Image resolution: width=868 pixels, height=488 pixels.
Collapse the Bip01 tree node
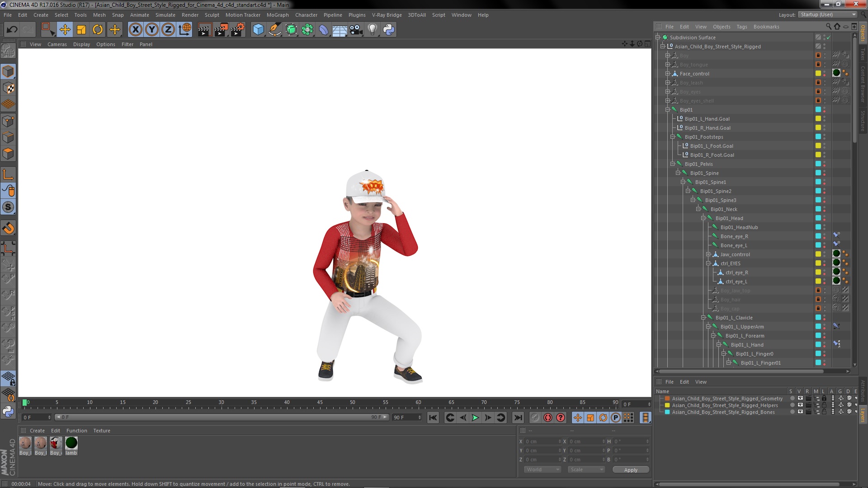coord(667,110)
